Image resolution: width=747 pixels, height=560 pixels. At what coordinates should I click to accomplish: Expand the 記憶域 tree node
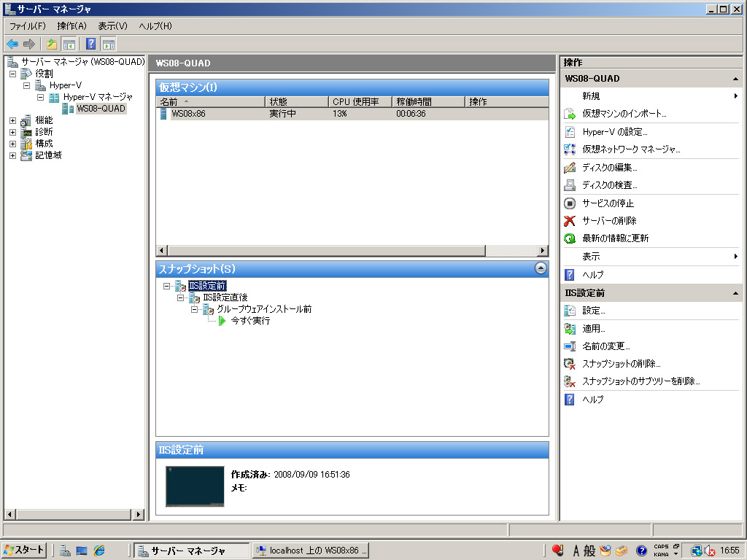[x=13, y=156]
